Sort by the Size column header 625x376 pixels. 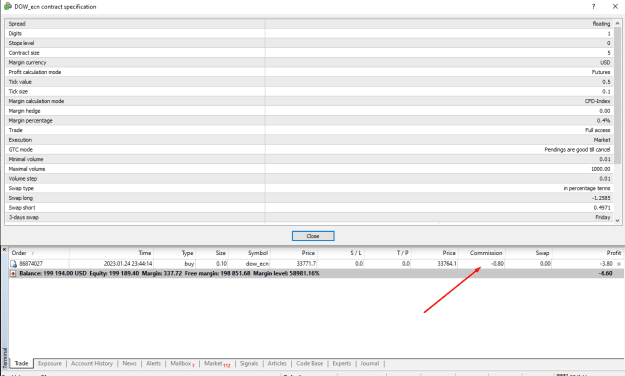[x=212, y=253]
